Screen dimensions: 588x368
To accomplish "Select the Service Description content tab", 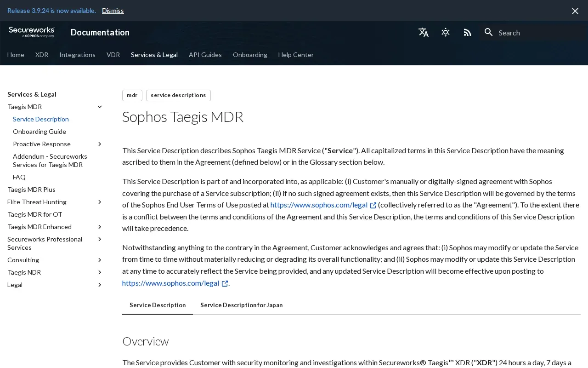I will [x=158, y=305].
